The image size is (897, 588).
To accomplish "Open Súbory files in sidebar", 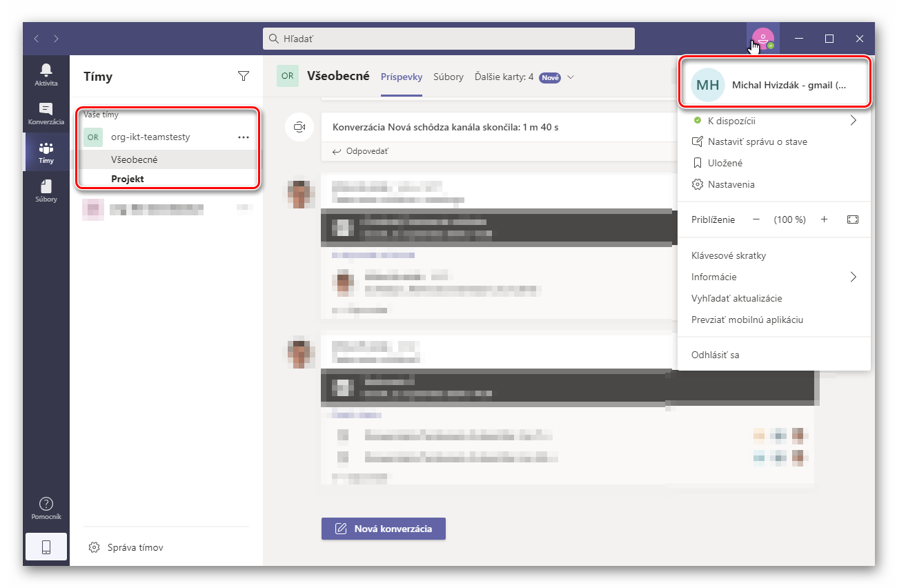I will click(x=46, y=190).
